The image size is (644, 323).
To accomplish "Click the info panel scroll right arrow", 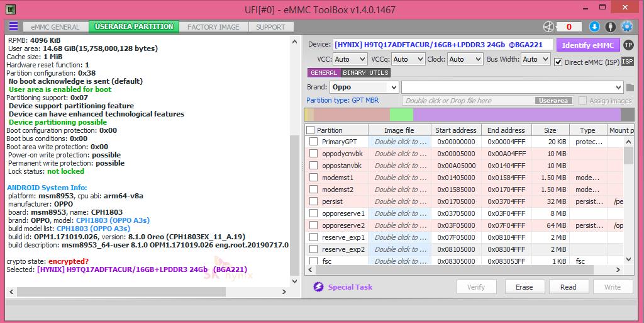I will click(284, 292).
